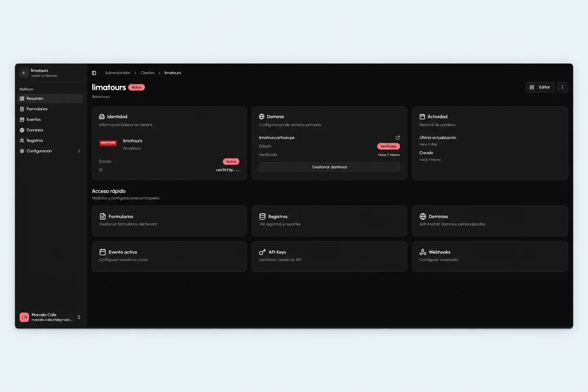Click the Formularios document icon in quick access
Image resolution: width=588 pixels, height=392 pixels.
point(103,216)
